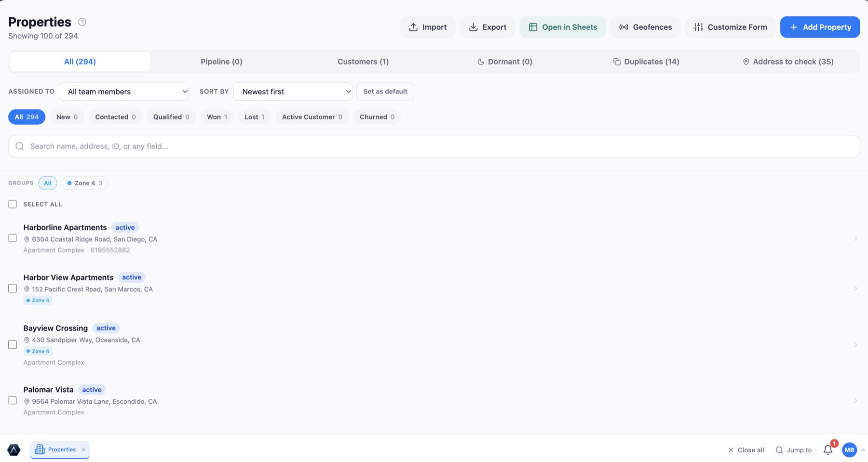The height and width of the screenshot is (462, 868).
Task: Filter by the Zone 4 group chip
Action: 85,183
